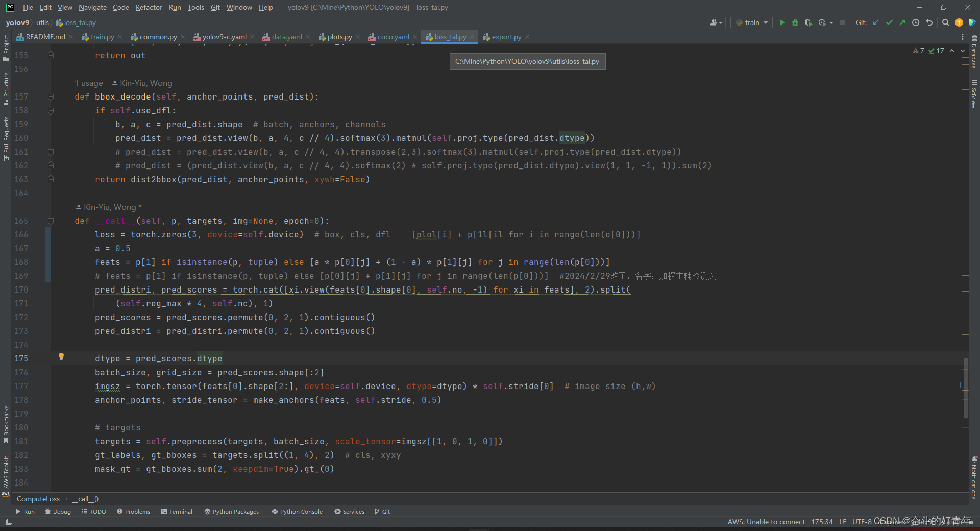Go to the previous highlighted error arrow
The width and height of the screenshot is (980, 531).
coord(952,51)
